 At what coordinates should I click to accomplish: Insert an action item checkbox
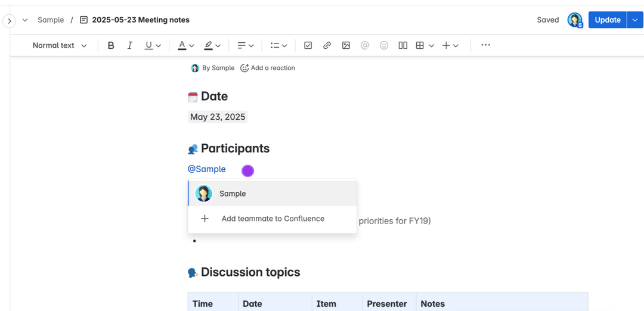[x=308, y=45]
